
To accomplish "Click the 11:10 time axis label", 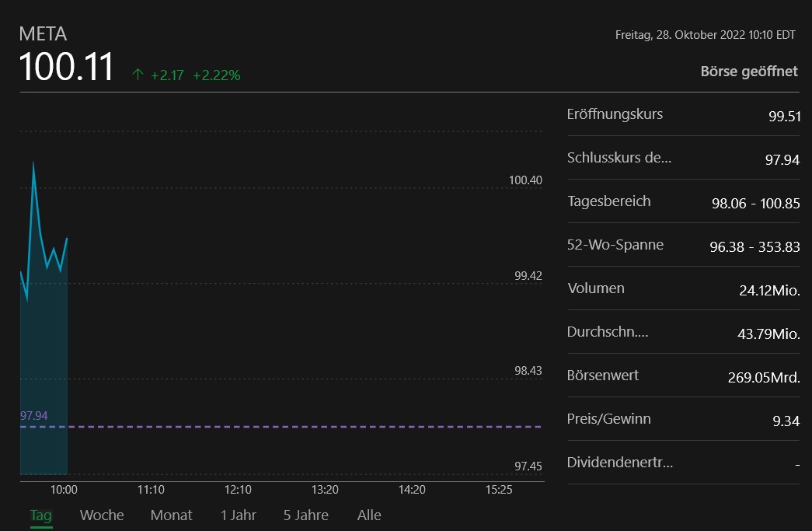I will pyautogui.click(x=151, y=490).
